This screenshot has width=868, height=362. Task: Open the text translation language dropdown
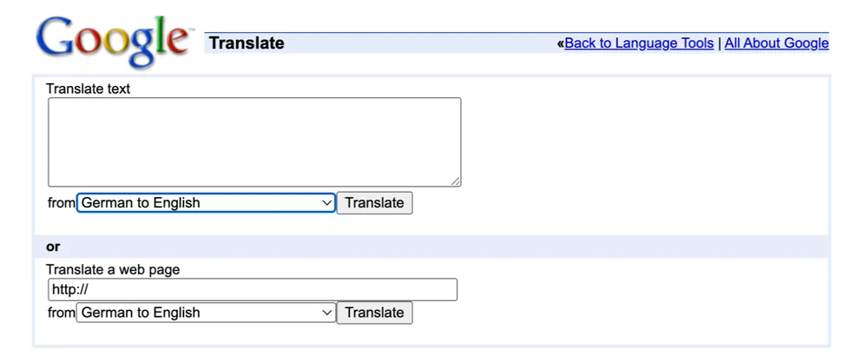click(x=200, y=203)
